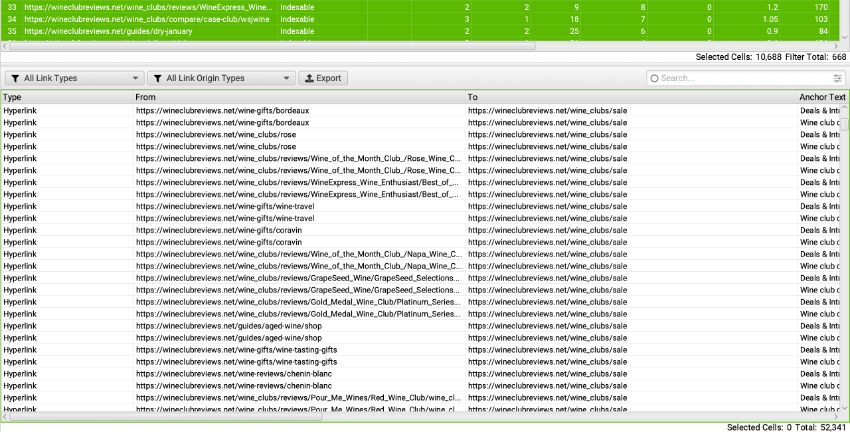Sort by the To column header
The image size is (850, 432).
tap(630, 97)
